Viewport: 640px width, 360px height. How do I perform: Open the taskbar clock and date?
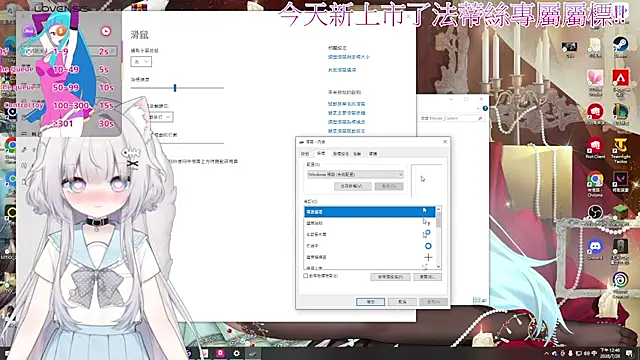pos(611,353)
